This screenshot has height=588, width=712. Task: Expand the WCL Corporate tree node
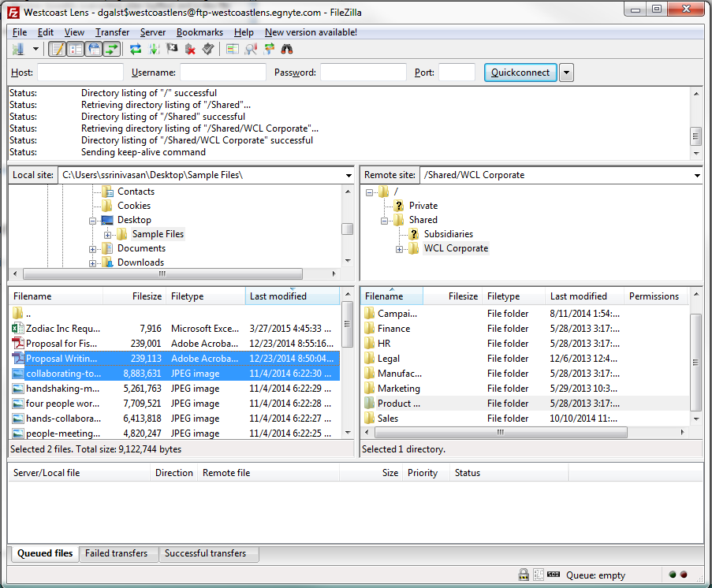(x=399, y=249)
